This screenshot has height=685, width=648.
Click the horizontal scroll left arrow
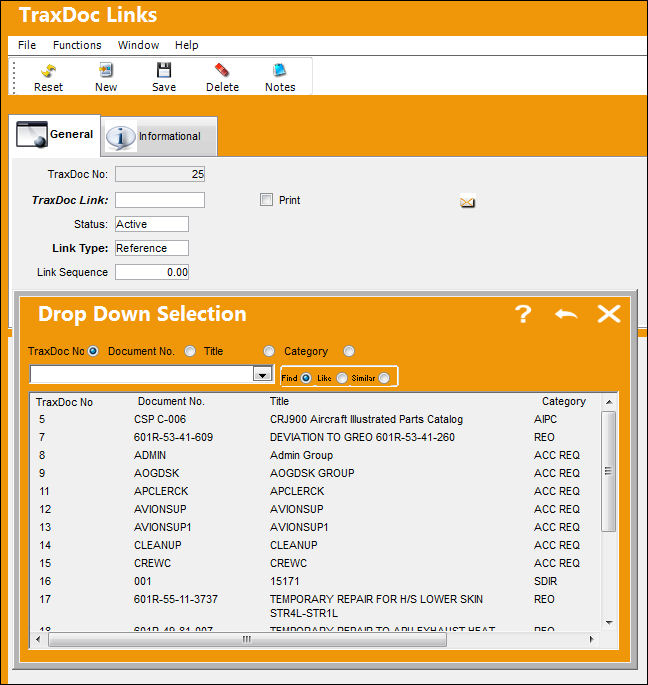[38, 639]
